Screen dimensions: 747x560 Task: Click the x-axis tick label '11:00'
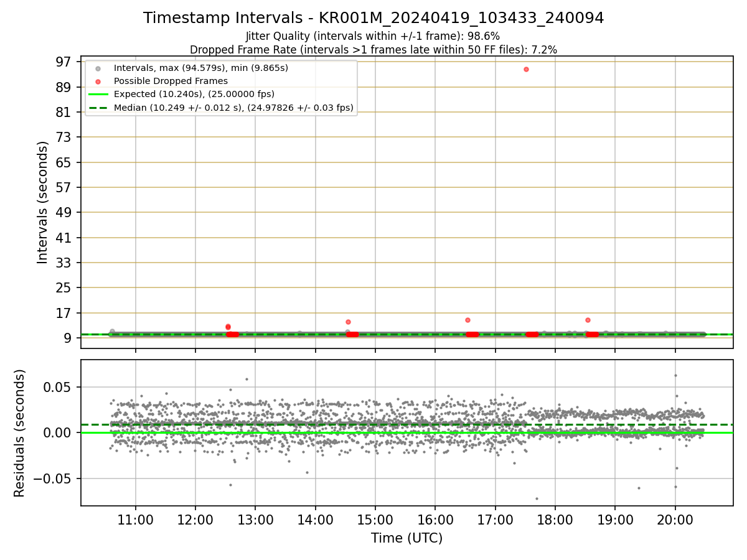[136, 519]
